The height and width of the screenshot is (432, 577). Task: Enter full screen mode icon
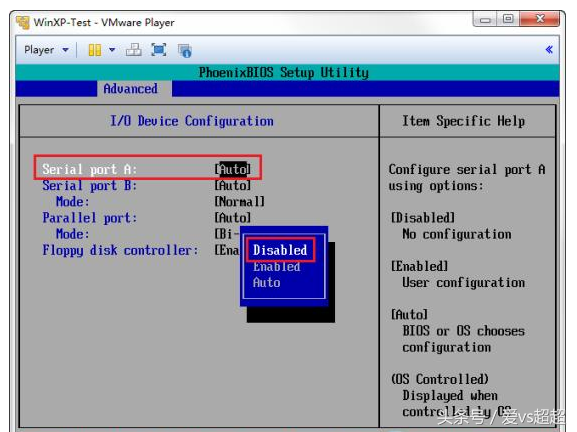[x=159, y=50]
